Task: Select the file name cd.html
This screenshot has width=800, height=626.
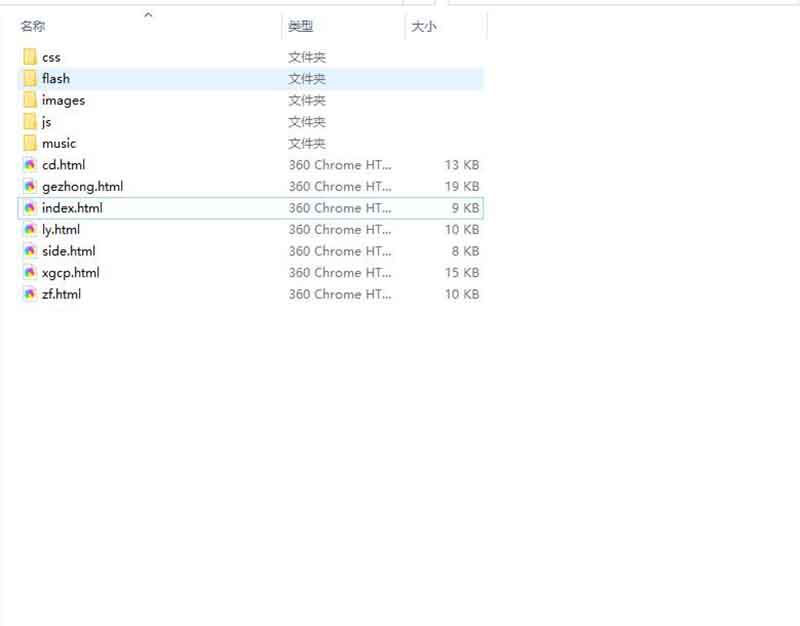Action: point(63,165)
